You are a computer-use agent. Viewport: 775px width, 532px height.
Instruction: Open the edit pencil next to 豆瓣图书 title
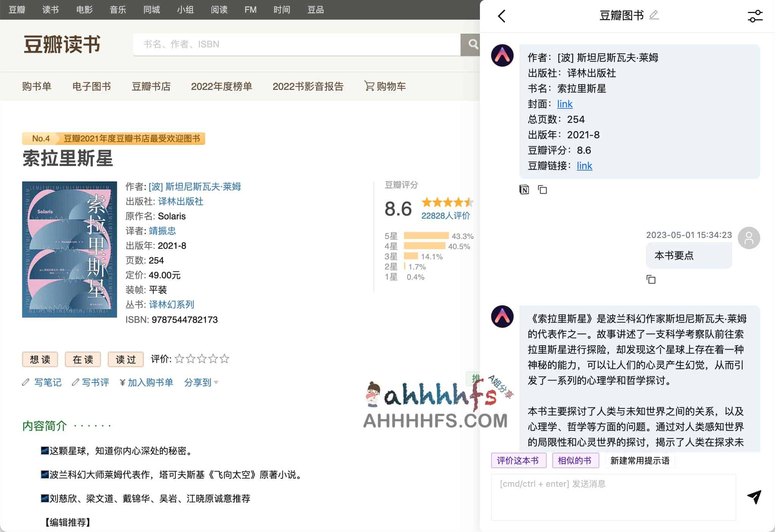point(654,14)
